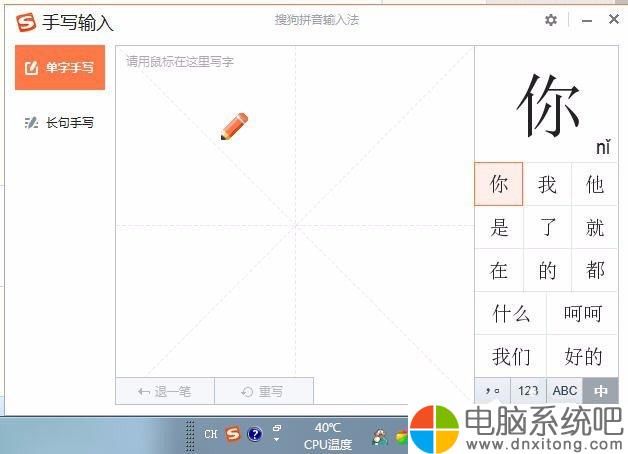This screenshot has width=628, height=454.
Task: Click the Sogou logo in title bar
Action: click(26, 22)
